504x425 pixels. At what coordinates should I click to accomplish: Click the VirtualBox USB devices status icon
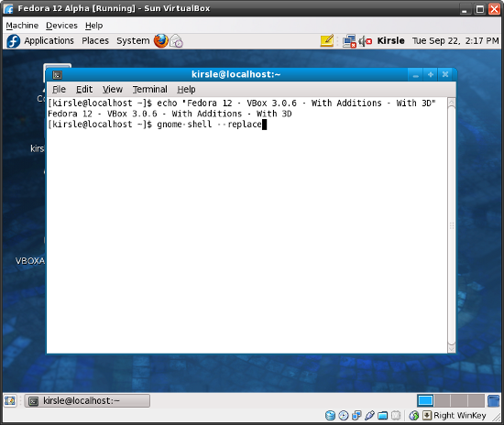[369, 415]
